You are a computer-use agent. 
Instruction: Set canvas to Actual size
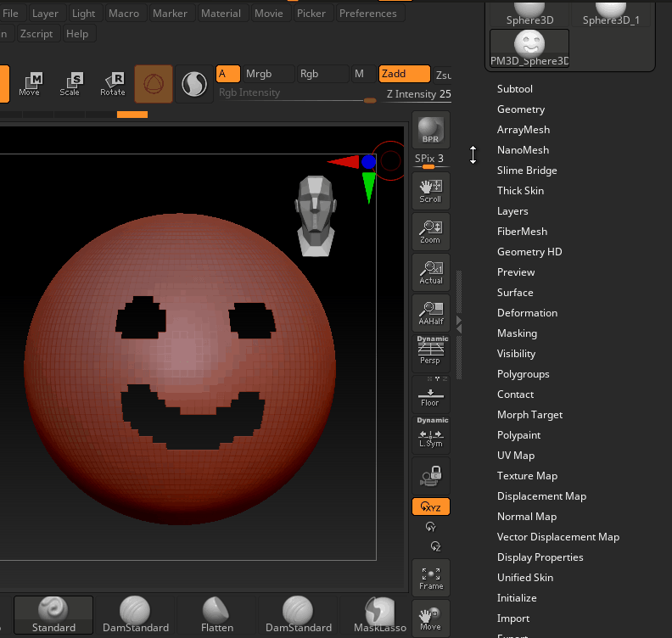point(431,272)
